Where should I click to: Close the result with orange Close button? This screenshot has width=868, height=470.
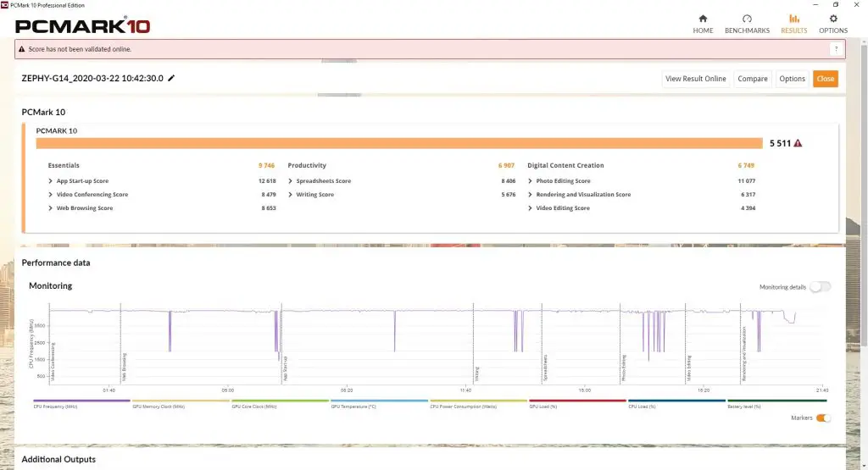click(826, 79)
